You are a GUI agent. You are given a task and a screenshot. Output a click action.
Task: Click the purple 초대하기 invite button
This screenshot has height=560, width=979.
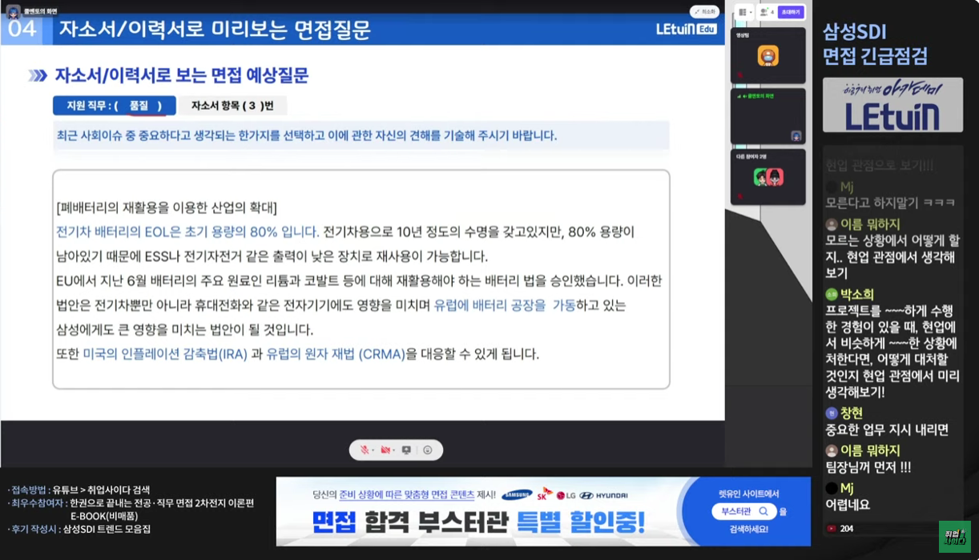[x=790, y=13]
